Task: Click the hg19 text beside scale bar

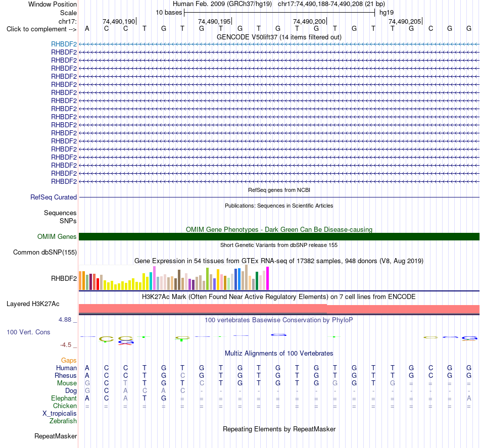Action: point(387,13)
